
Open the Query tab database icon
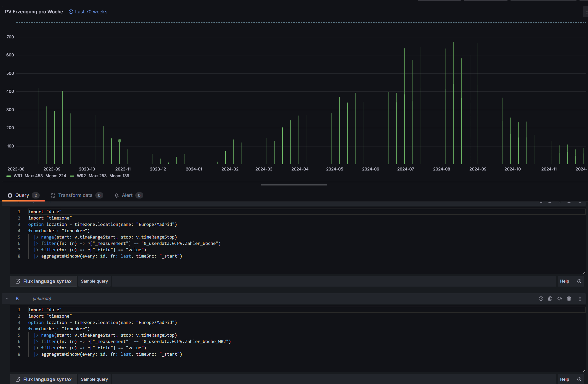pyautogui.click(x=10, y=196)
